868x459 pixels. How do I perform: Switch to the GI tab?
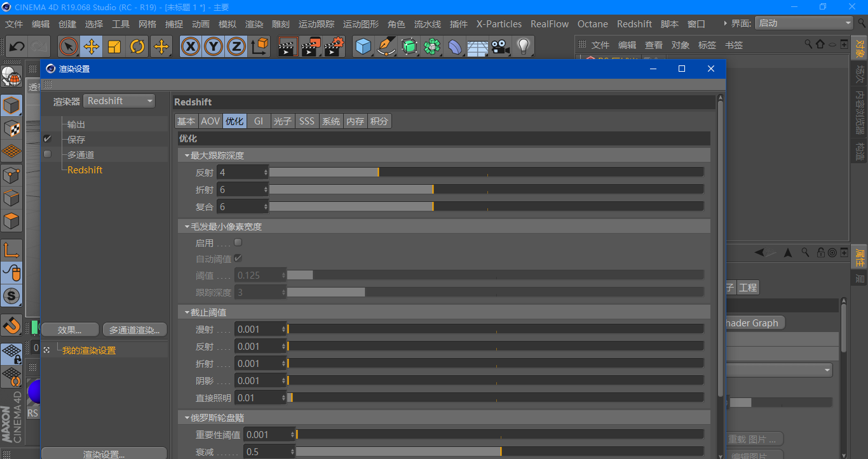tap(259, 121)
